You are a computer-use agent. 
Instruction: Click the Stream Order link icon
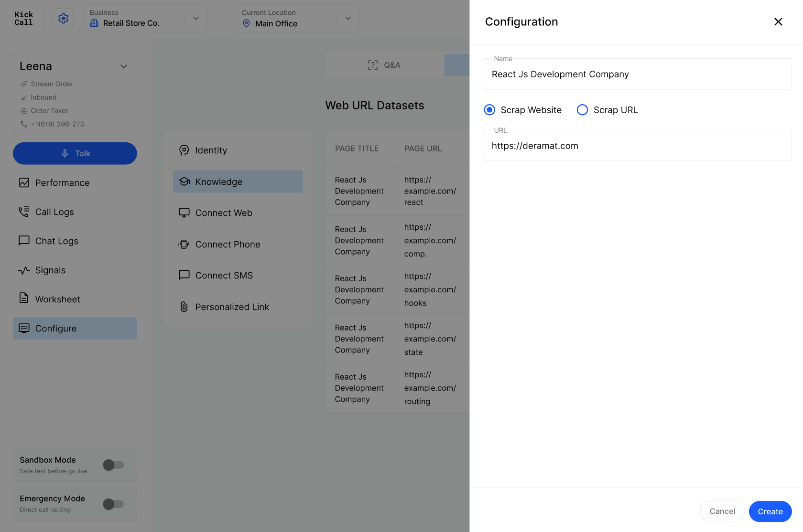click(24, 84)
